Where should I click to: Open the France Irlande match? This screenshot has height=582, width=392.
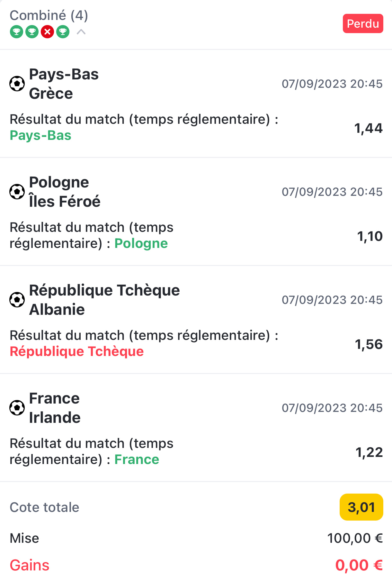[x=55, y=408]
